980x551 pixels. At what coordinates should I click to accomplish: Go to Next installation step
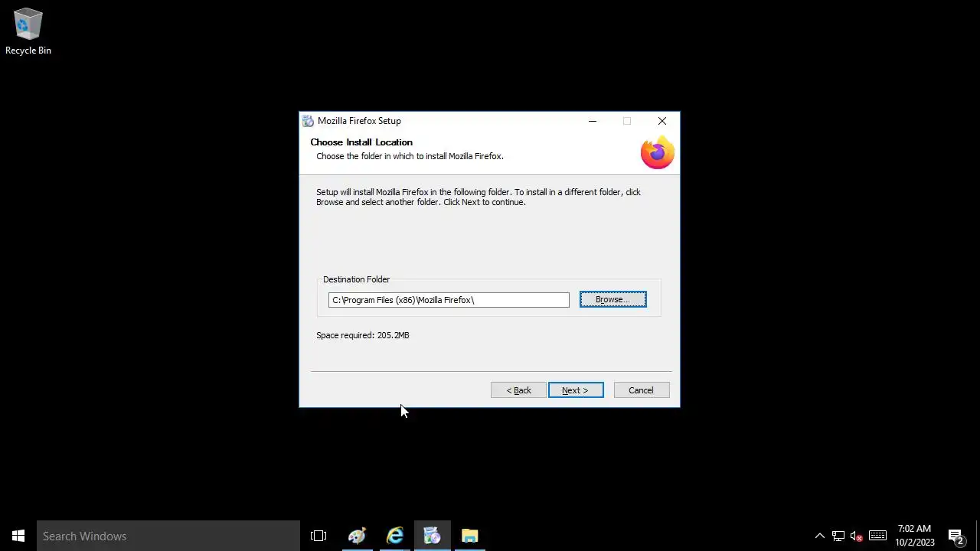click(x=576, y=390)
